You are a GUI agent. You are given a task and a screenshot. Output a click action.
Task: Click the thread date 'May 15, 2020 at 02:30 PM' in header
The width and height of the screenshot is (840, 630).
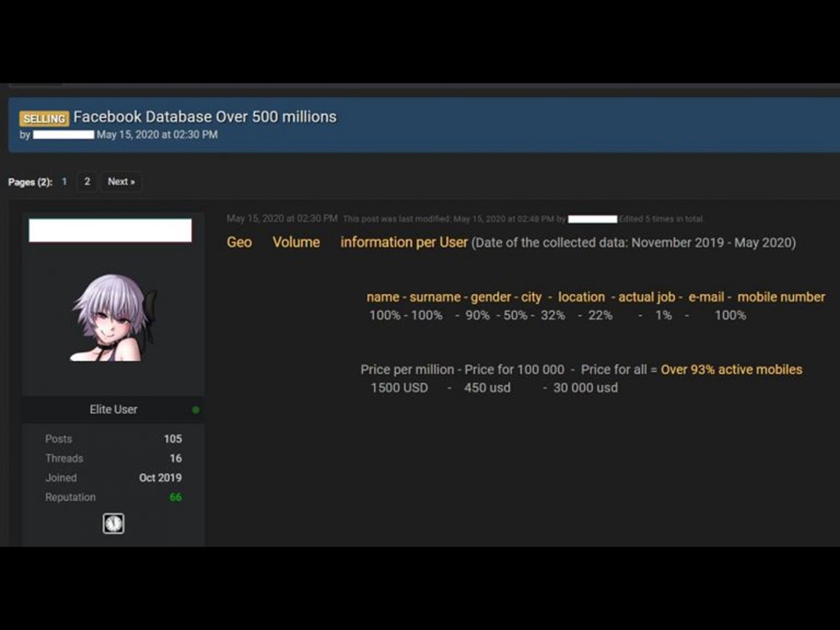click(157, 135)
